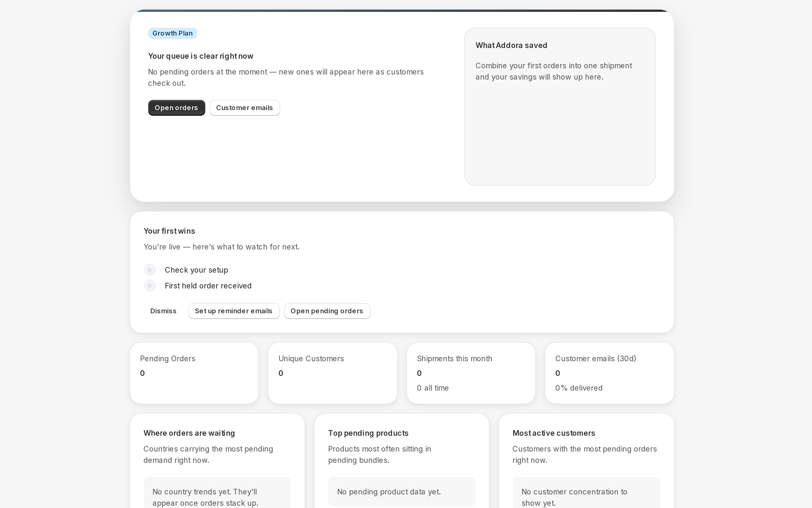The width and height of the screenshot is (812, 508).
Task: Select the First held order received text
Action: (x=208, y=286)
